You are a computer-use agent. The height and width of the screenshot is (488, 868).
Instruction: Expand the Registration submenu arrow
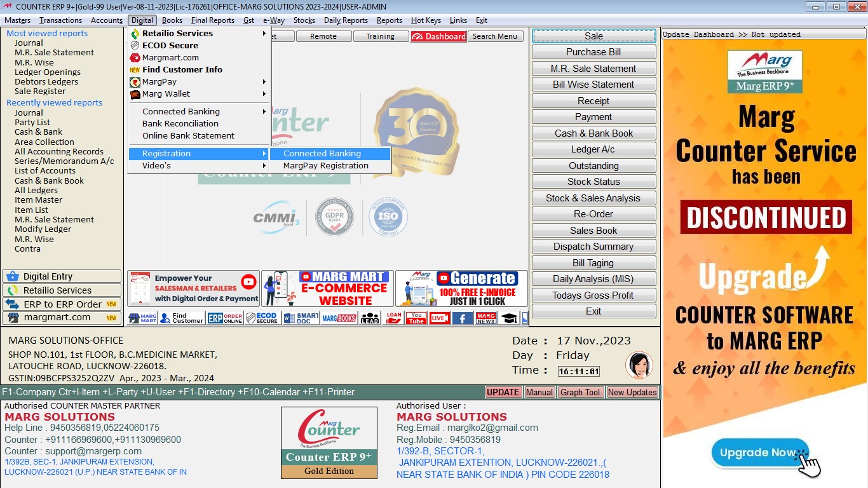(264, 153)
